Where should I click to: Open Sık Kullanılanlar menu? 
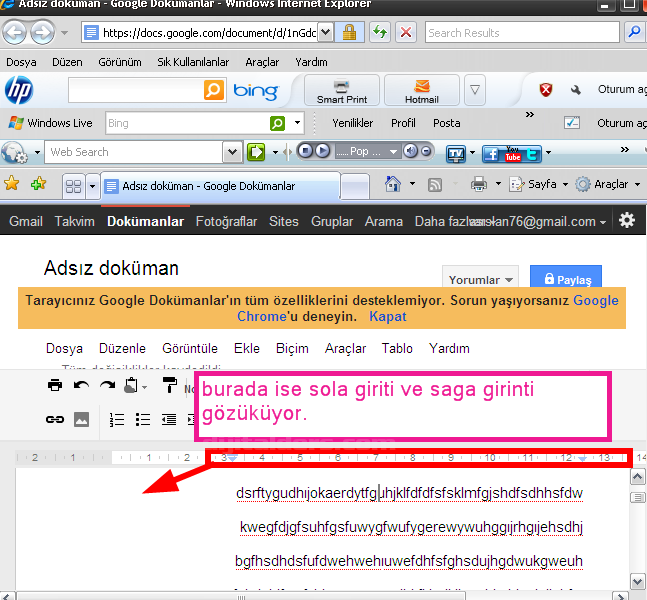click(x=193, y=62)
